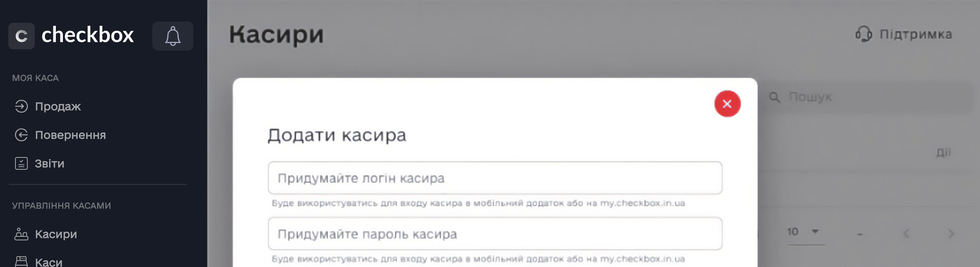
Task: Go to previous page chevron
Action: pos(906,234)
